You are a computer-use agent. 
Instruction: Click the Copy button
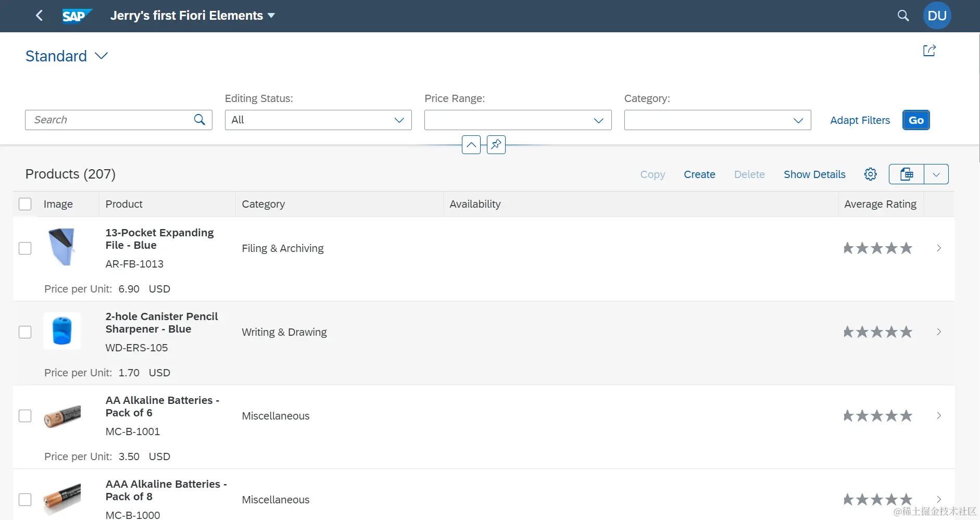point(652,174)
